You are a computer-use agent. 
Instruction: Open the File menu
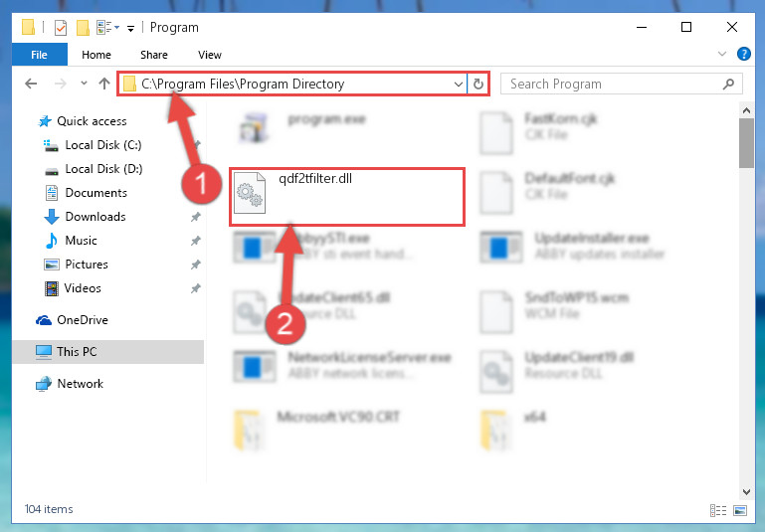(39, 54)
